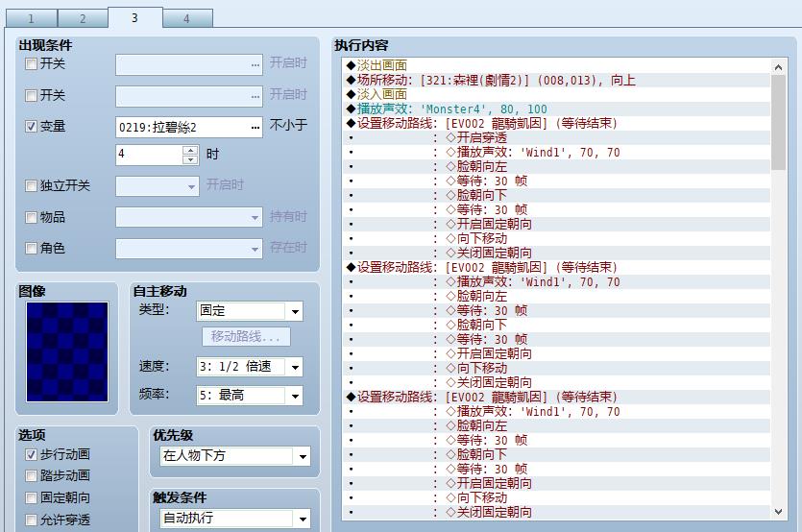Viewport: 802px width, 532px height.
Task: Decrease variable value with down stepper arrow
Action: point(190,159)
